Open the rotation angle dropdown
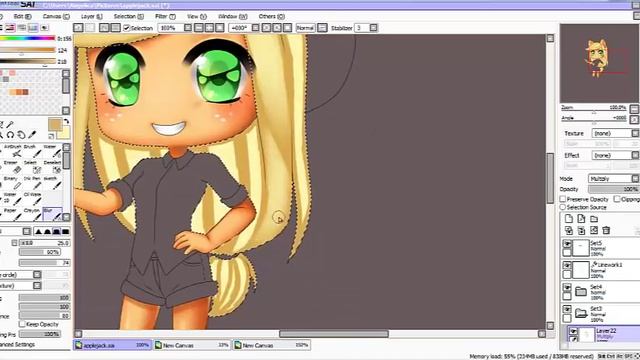The image size is (640, 360). (256, 28)
